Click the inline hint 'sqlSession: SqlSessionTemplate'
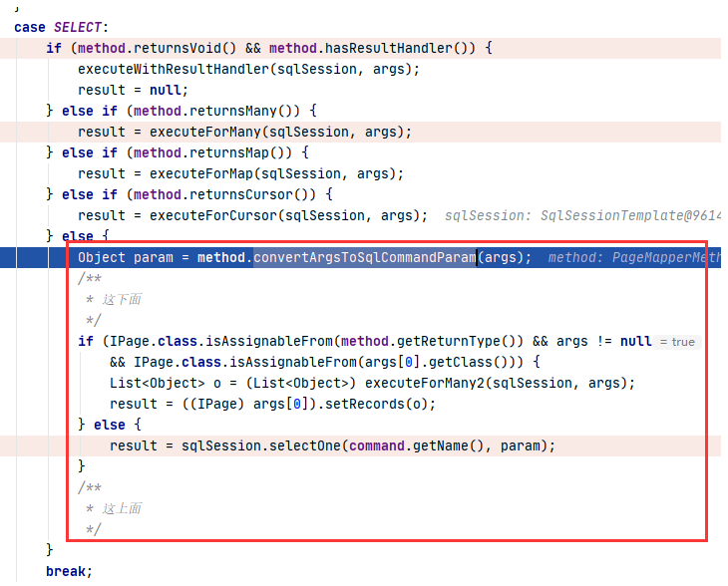 pyautogui.click(x=582, y=215)
